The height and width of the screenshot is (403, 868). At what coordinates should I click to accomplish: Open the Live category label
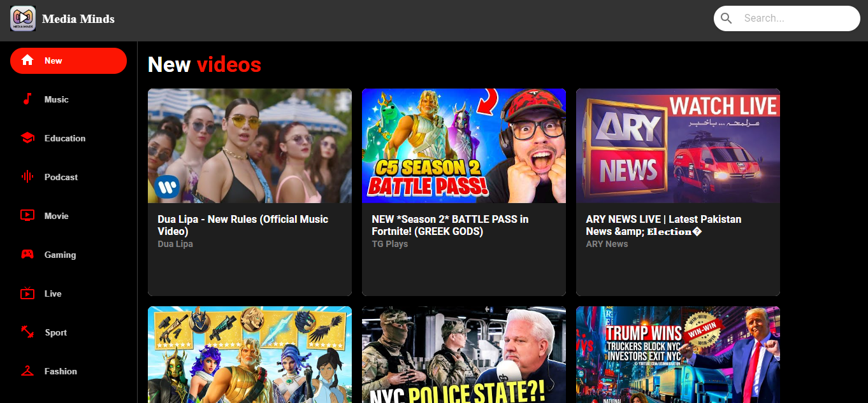tap(53, 294)
